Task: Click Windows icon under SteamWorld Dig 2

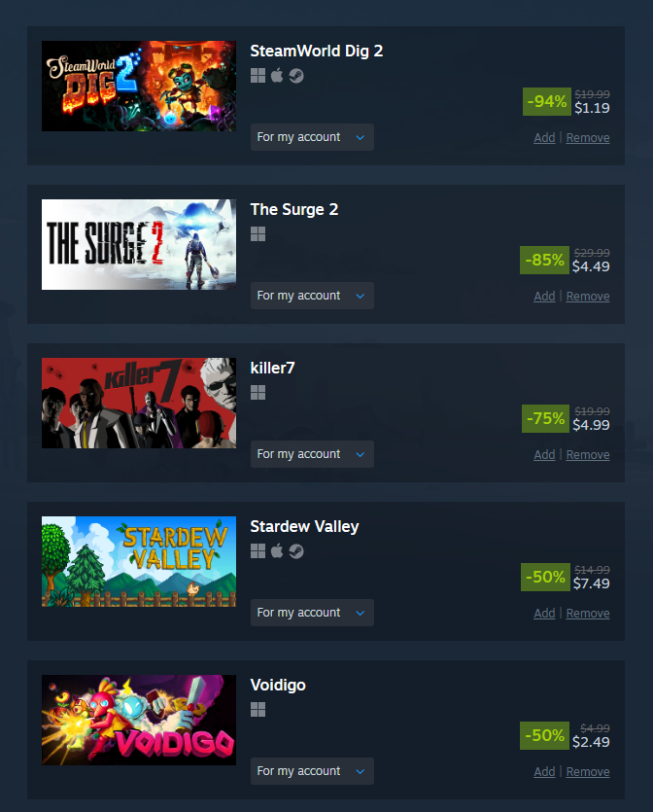Action: click(258, 76)
